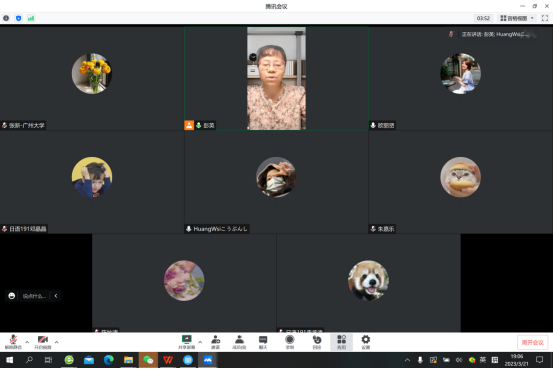Screen dimensions: 553x369
Task: Unmute the microphone in the meeting toolbar
Action: [x=13, y=341]
